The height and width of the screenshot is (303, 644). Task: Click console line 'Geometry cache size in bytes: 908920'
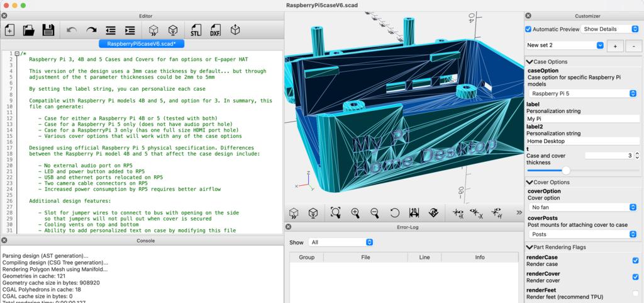(51, 283)
